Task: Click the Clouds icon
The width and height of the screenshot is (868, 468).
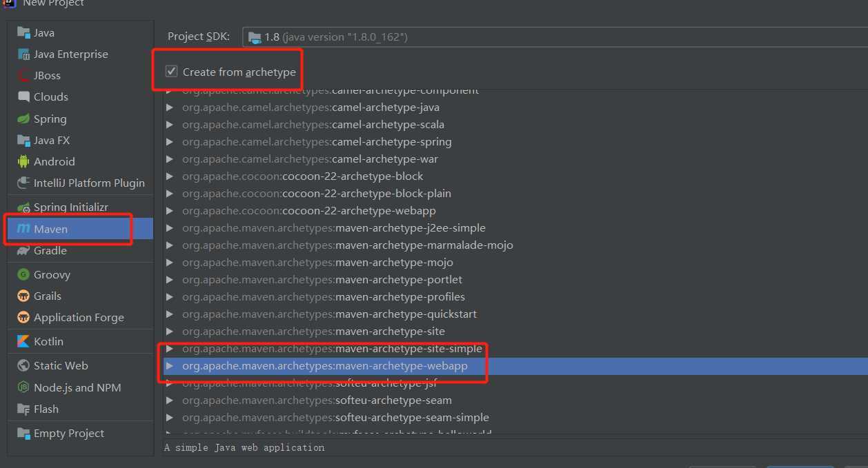Action: [23, 96]
